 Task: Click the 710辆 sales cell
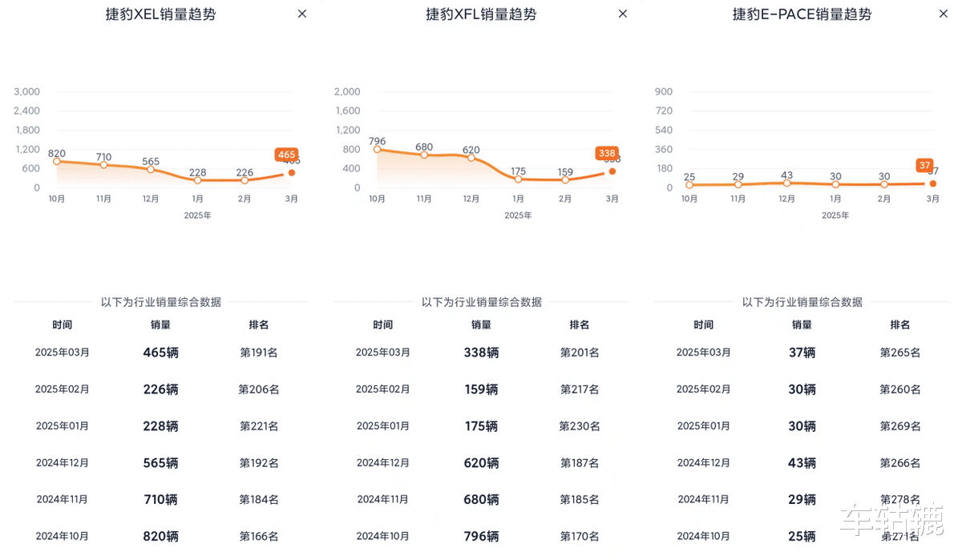click(160, 500)
